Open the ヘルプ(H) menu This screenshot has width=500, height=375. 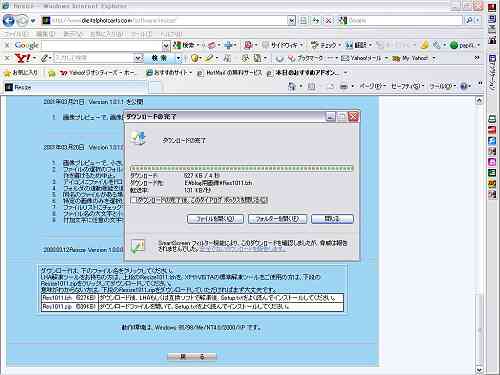pyautogui.click(x=171, y=34)
